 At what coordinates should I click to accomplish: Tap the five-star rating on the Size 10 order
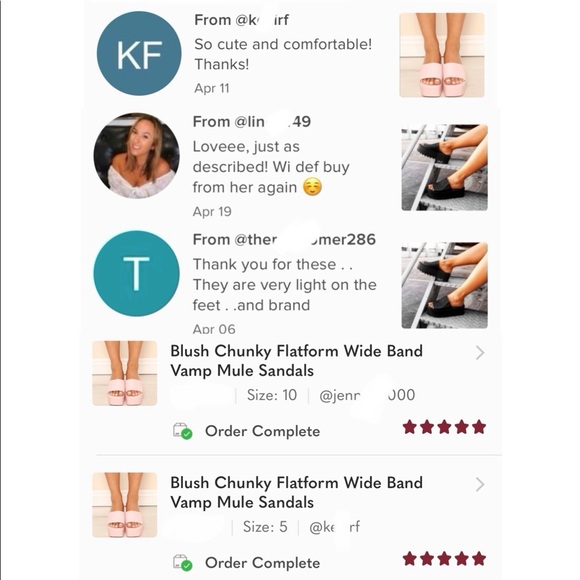pos(444,427)
